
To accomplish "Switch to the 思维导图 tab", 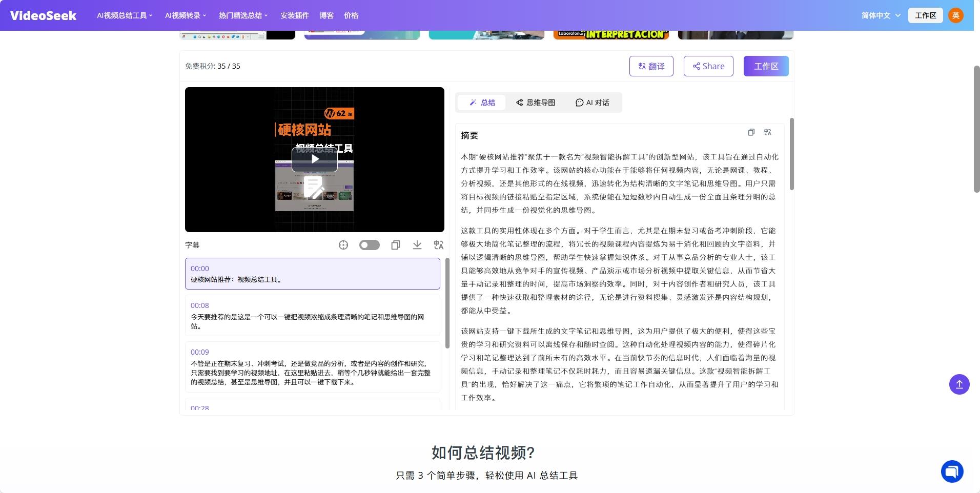I will pyautogui.click(x=535, y=102).
